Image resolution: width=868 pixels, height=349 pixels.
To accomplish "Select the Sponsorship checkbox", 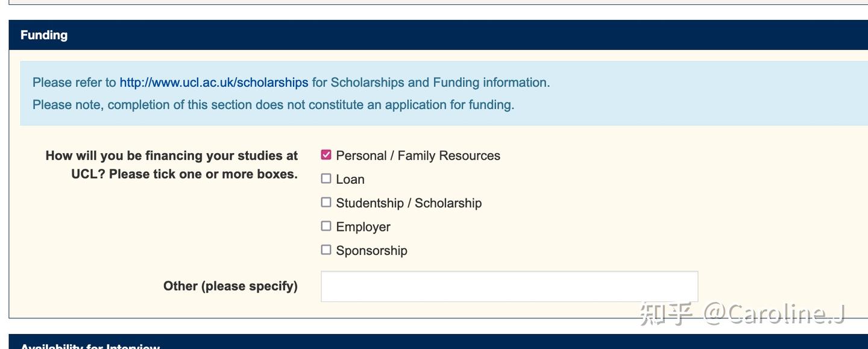I will tap(326, 250).
